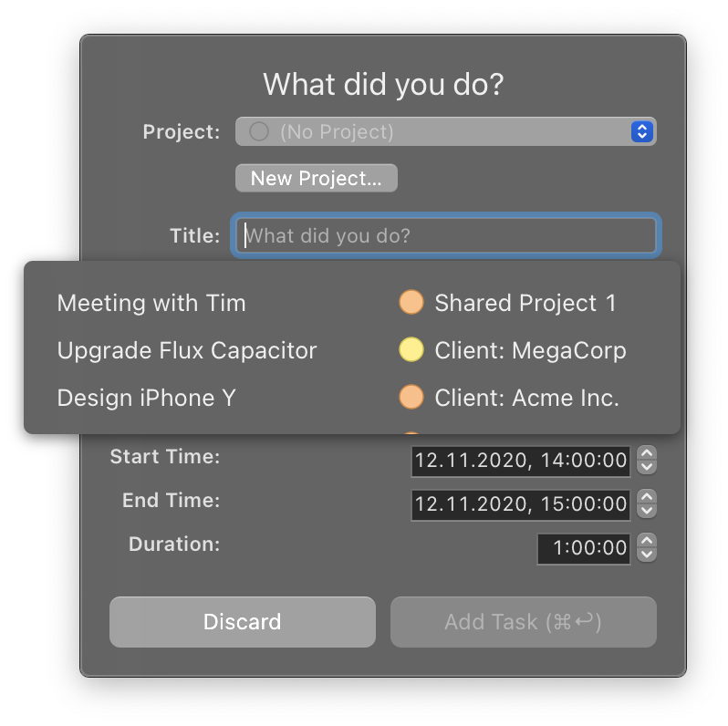Adjust the End Time stepper arrows
728x726 pixels.
pyautogui.click(x=647, y=504)
